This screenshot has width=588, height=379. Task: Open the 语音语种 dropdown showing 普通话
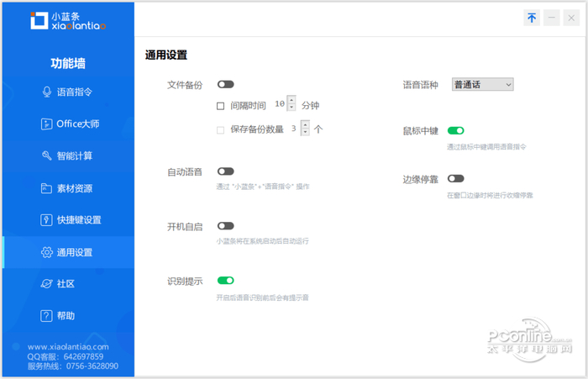[483, 84]
